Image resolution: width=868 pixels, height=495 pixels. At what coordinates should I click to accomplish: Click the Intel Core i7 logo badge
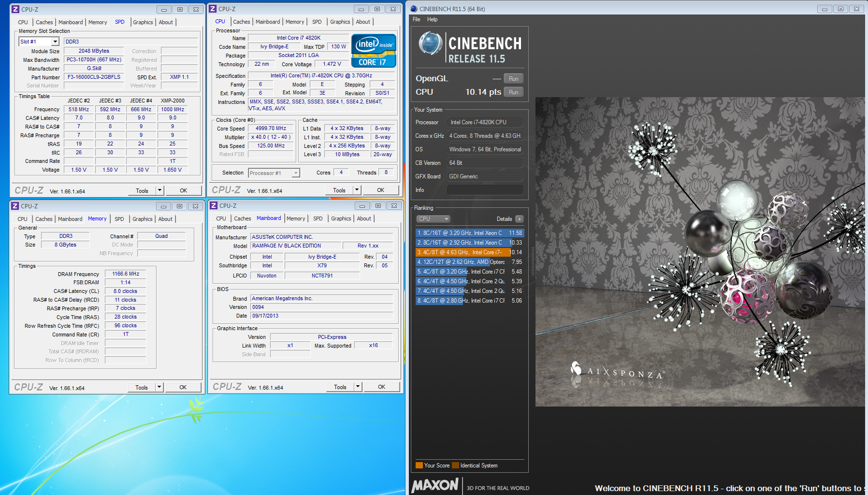(x=374, y=50)
